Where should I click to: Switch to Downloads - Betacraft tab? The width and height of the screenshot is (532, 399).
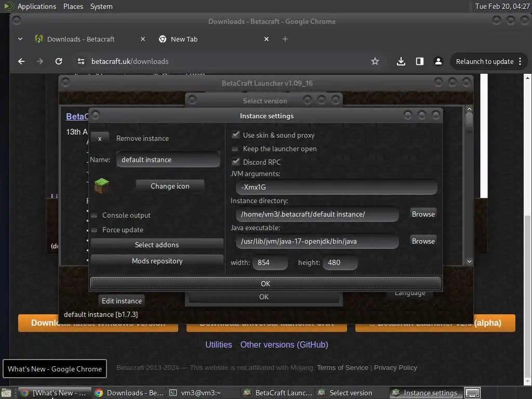tap(81, 39)
